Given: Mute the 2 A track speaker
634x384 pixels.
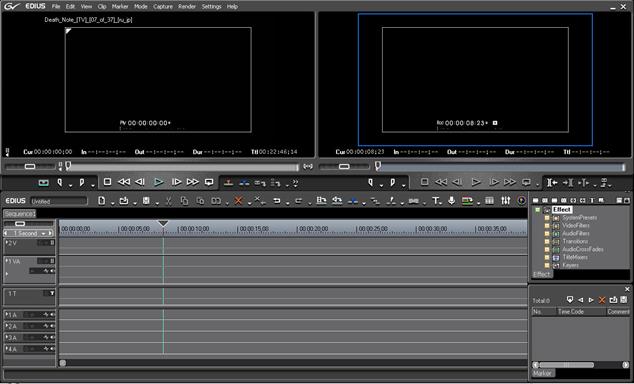Looking at the screenshot, I should (52, 326).
